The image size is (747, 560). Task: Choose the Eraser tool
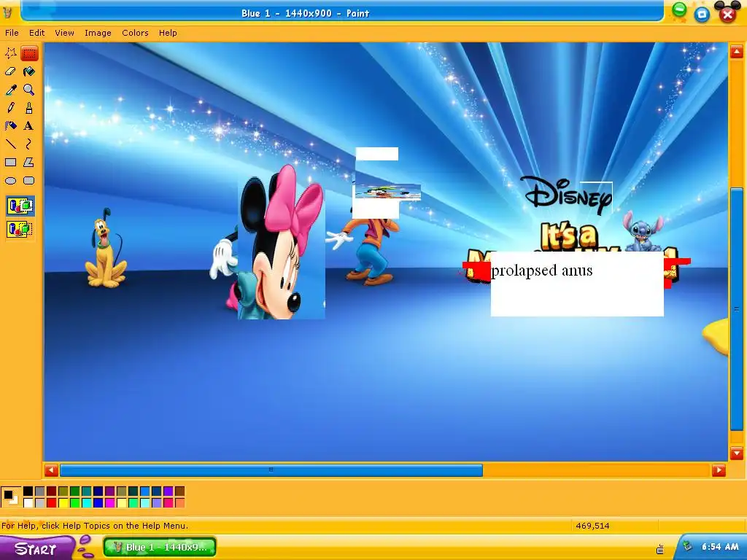[10, 71]
